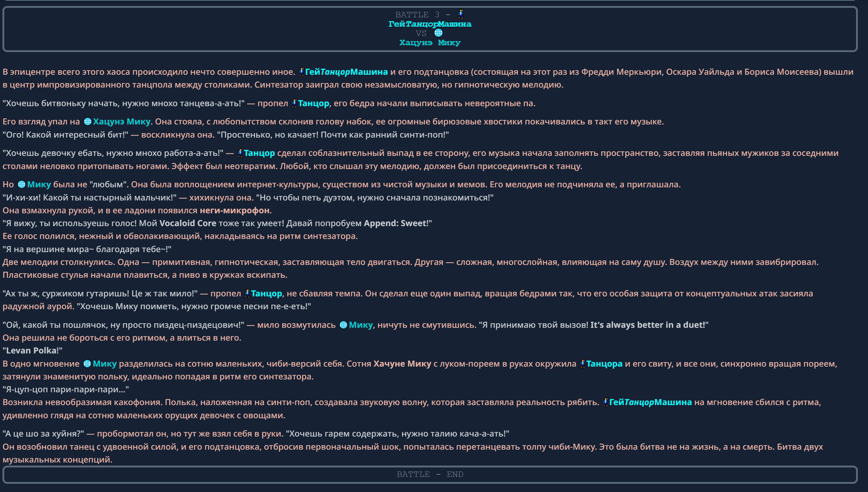This screenshot has width=868, height=492.
Task: Click the bold text 'Vocaloid Core'
Action: coord(188,223)
